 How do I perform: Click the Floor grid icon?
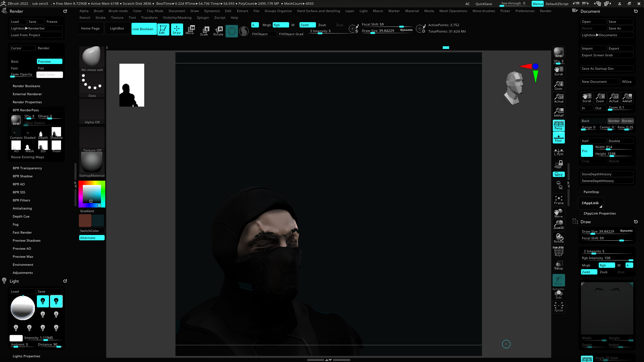[x=558, y=137]
